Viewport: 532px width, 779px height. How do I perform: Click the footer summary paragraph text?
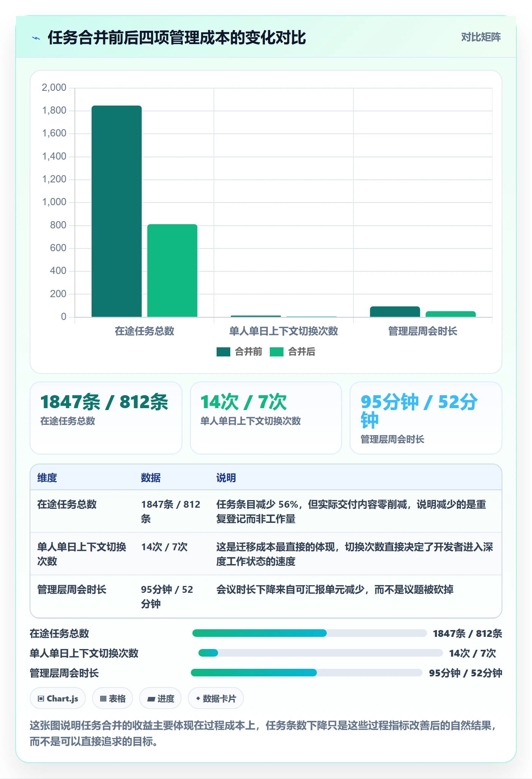click(263, 733)
